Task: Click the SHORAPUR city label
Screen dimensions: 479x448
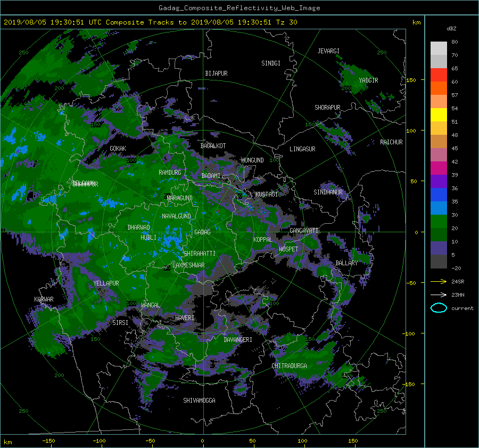Action: [x=327, y=108]
